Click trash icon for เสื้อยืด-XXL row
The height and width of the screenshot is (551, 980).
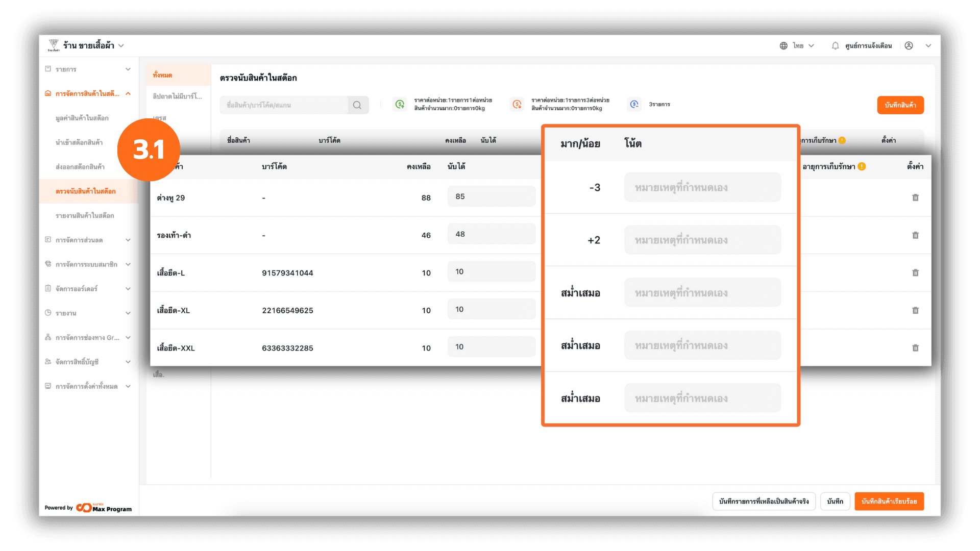(915, 348)
